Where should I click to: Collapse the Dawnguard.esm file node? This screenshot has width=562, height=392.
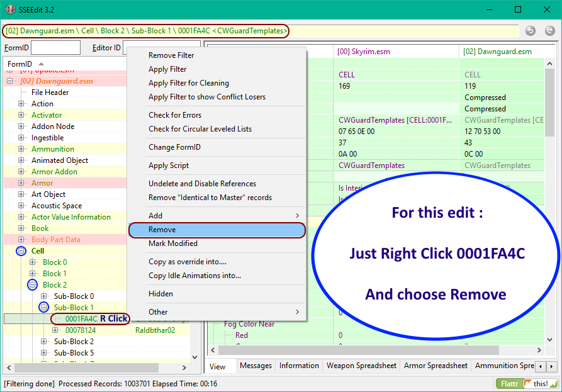point(10,81)
